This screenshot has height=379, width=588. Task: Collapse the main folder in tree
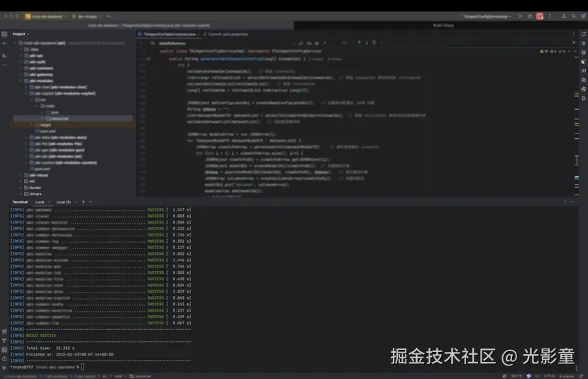click(37, 106)
